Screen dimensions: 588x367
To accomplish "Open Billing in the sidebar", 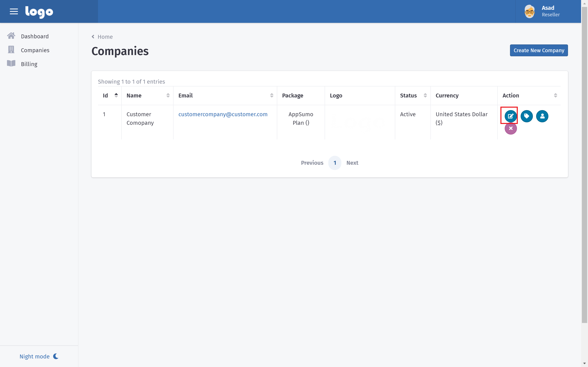I will 29,64.
